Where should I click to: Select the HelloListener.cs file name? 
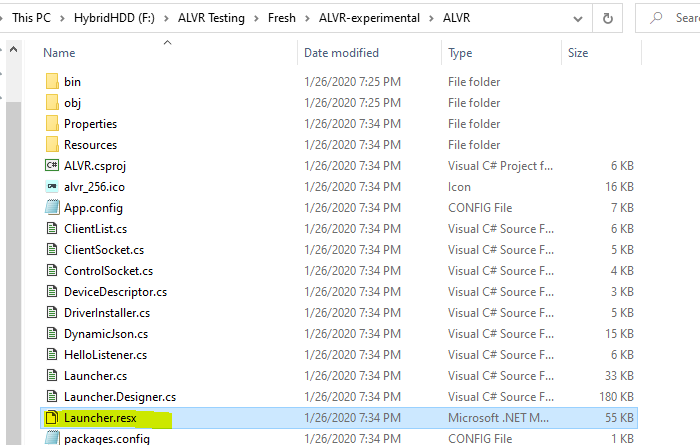(x=105, y=354)
